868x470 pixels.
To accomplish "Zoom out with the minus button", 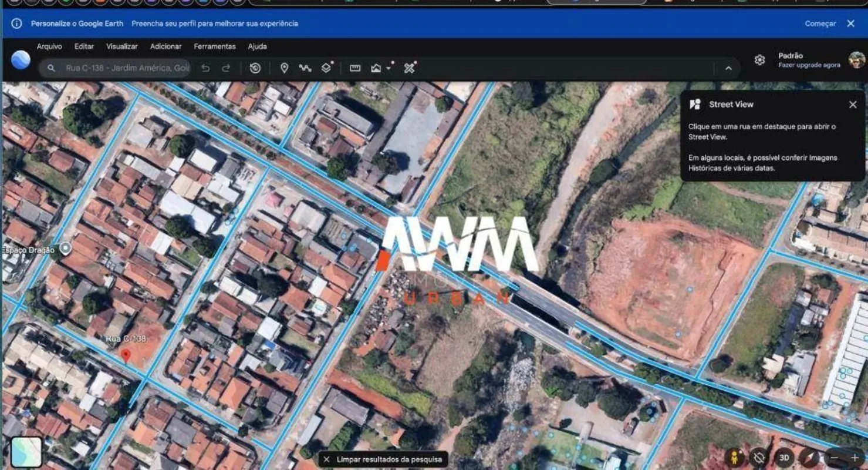I will pyautogui.click(x=834, y=458).
